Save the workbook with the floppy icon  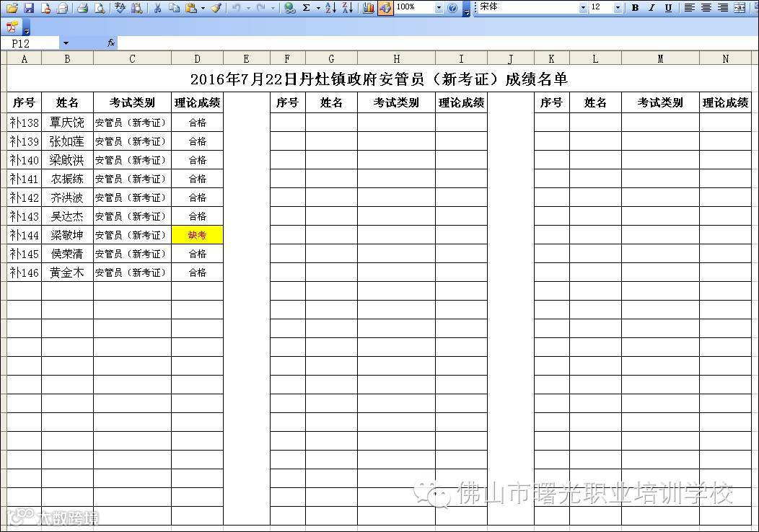pos(29,8)
